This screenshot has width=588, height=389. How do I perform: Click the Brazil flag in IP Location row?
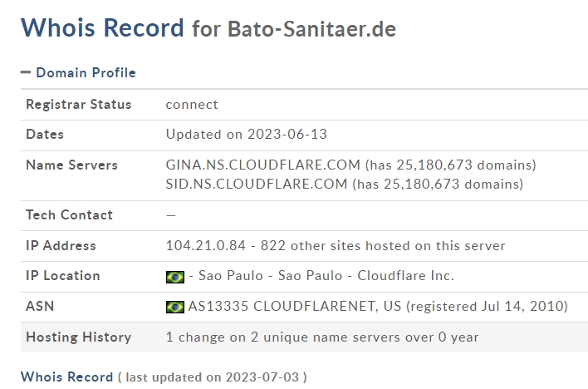click(174, 276)
